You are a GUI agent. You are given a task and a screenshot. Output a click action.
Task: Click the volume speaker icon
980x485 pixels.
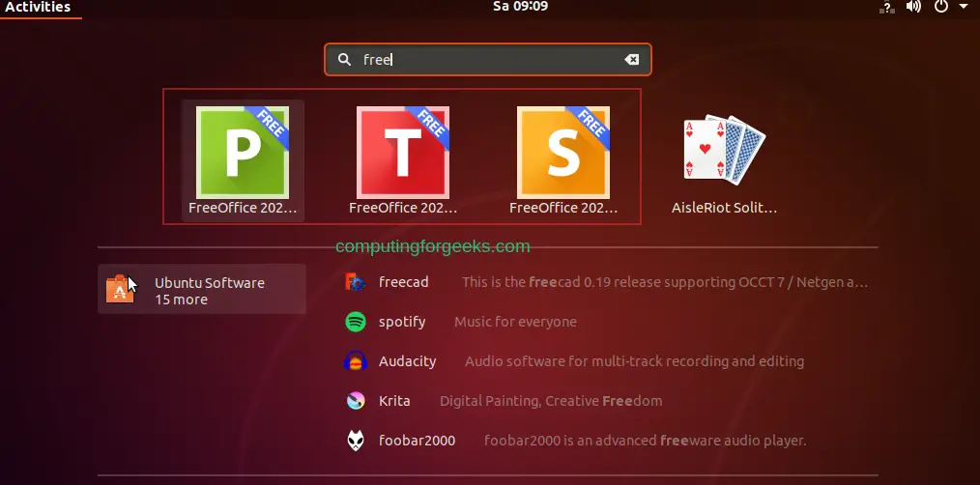pyautogui.click(x=913, y=7)
